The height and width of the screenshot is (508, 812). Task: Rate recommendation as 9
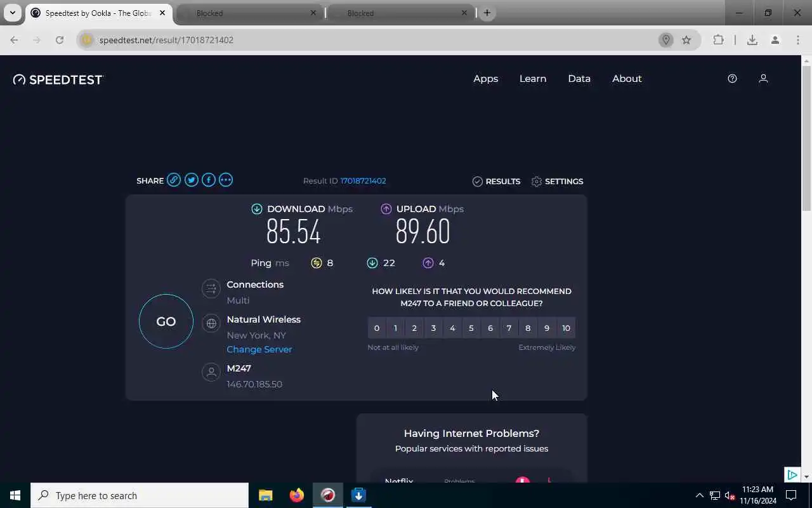pos(547,328)
